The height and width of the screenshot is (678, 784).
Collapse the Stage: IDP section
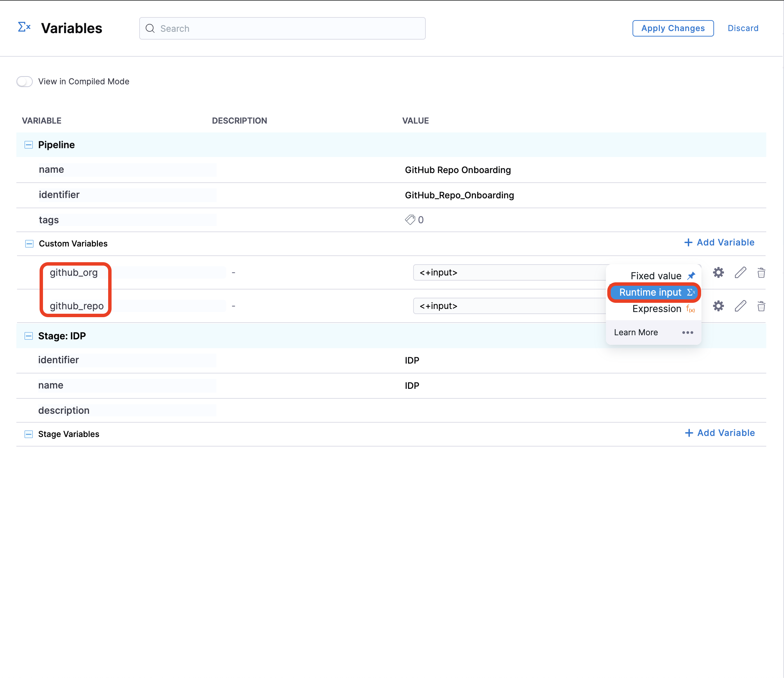tap(28, 336)
